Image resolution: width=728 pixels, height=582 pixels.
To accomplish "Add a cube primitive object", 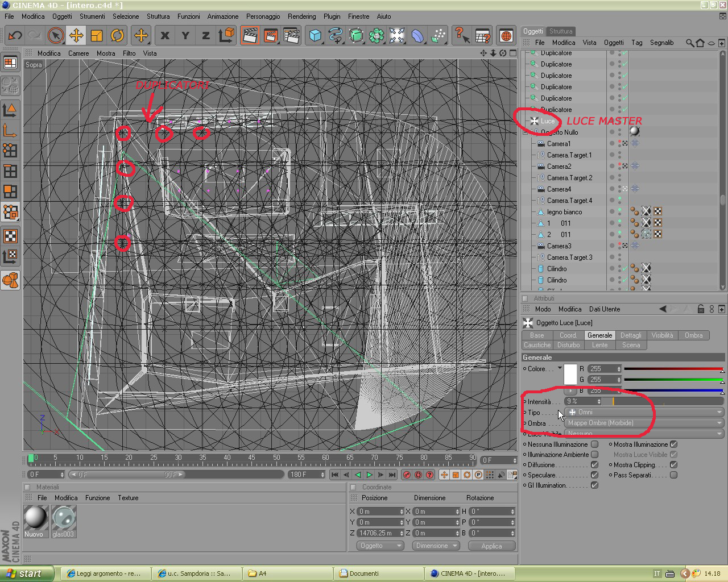I will 315,36.
